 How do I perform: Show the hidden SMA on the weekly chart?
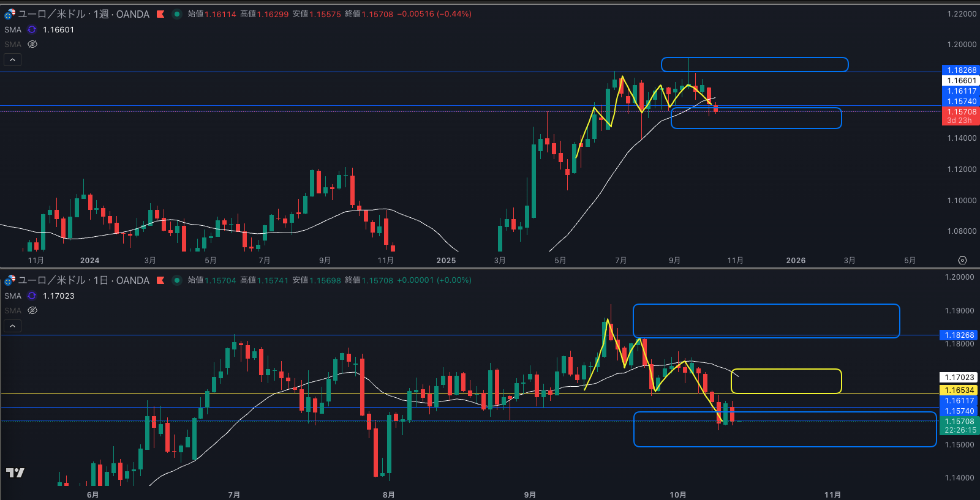32,44
